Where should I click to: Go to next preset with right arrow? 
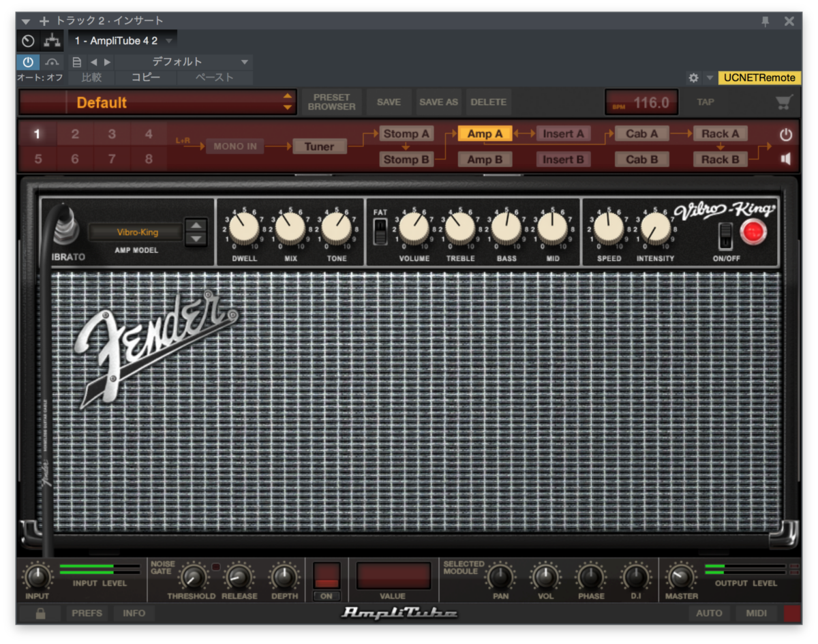[x=107, y=62]
